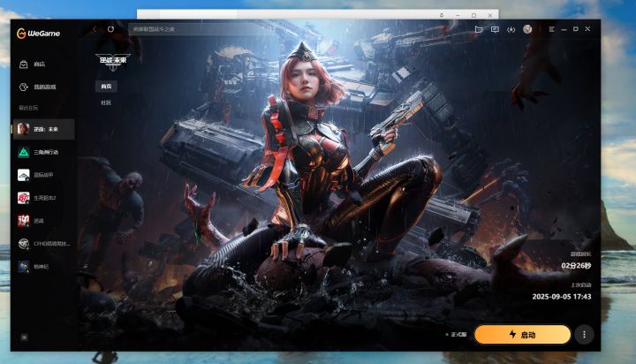
Task: Open the folder icon in title bar
Action: [x=479, y=29]
